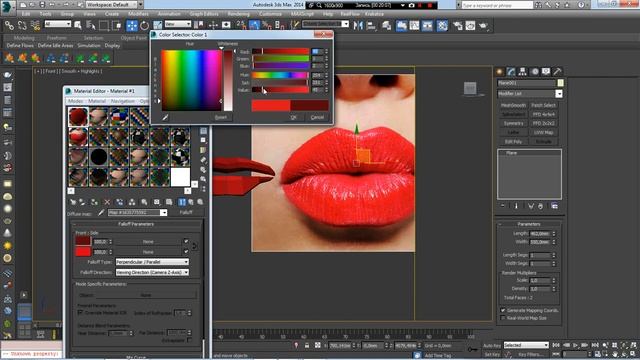The image size is (640, 360).
Task: Click the Select by Name icon
Action: 91,26
